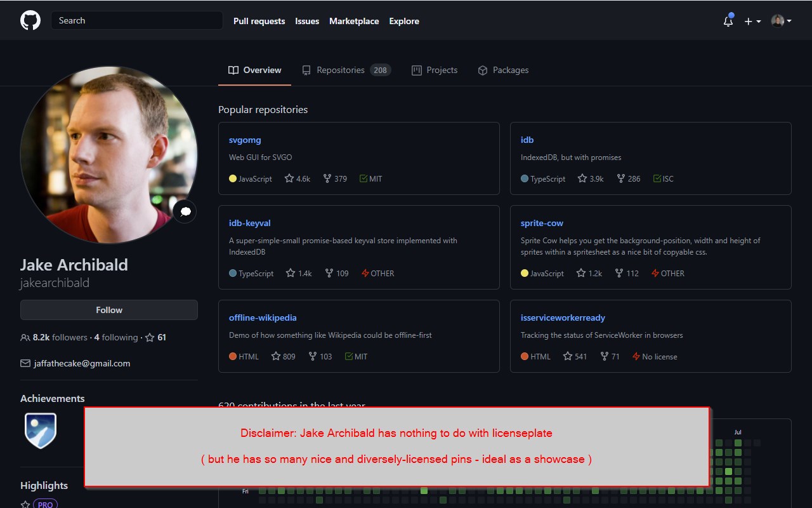This screenshot has width=812, height=508.
Task: Click idb-keyval OTHER license warning icon
Action: (x=365, y=273)
